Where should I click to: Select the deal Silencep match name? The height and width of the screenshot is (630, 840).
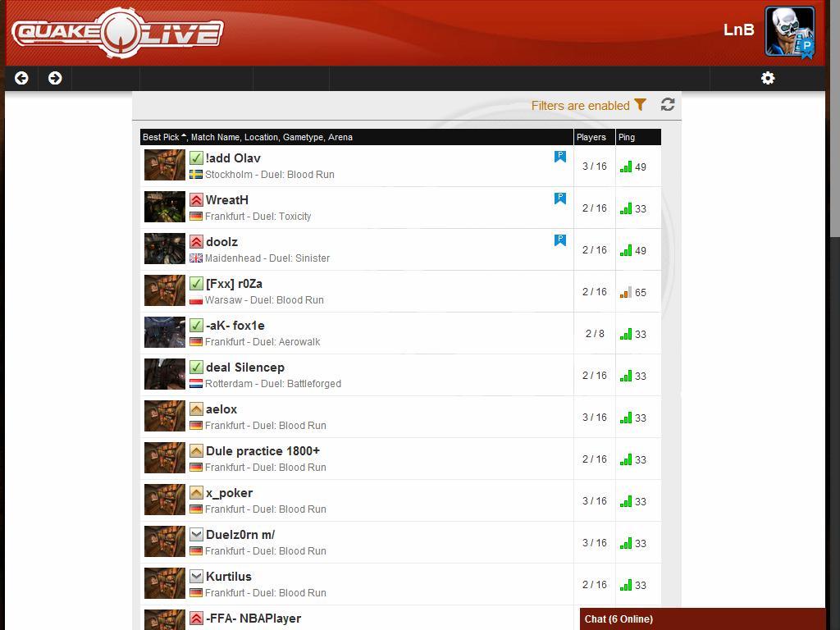pos(245,367)
